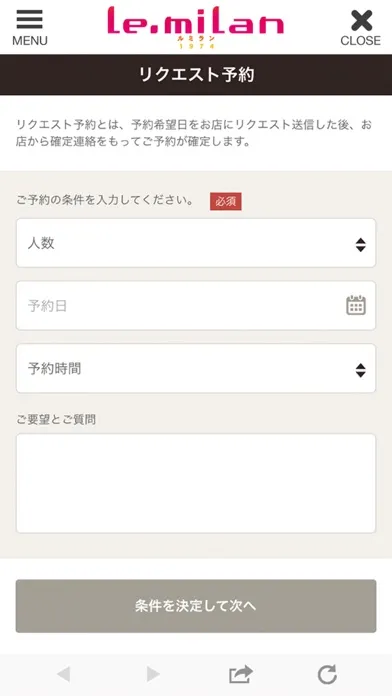Expand the 人数 dropdown
This screenshot has width=392, height=696.
[196, 243]
